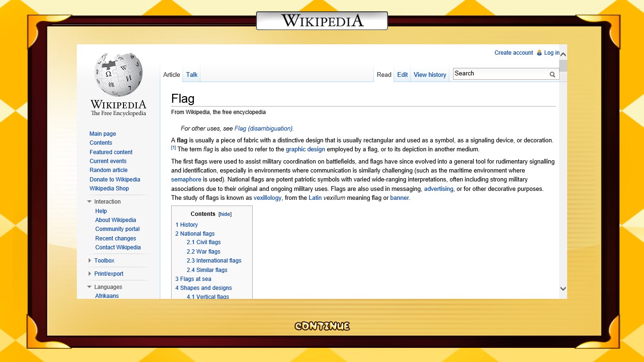
Task: Hide the Contents table
Action: (225, 214)
